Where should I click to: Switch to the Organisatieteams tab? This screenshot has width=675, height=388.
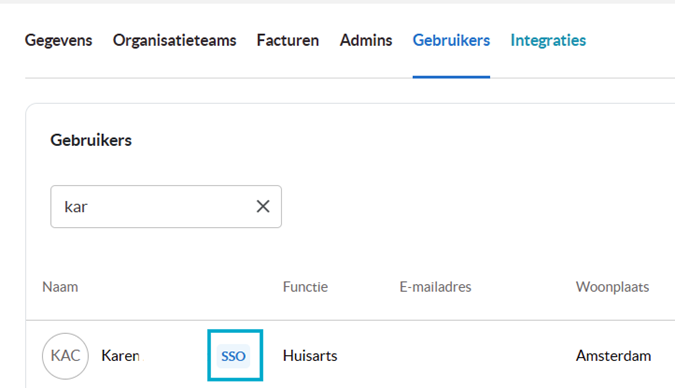[x=174, y=40]
